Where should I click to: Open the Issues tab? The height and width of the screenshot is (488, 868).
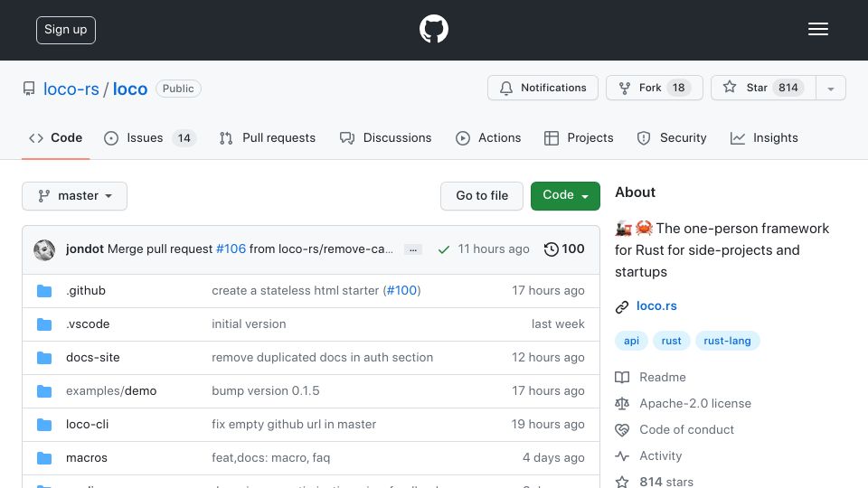149,137
